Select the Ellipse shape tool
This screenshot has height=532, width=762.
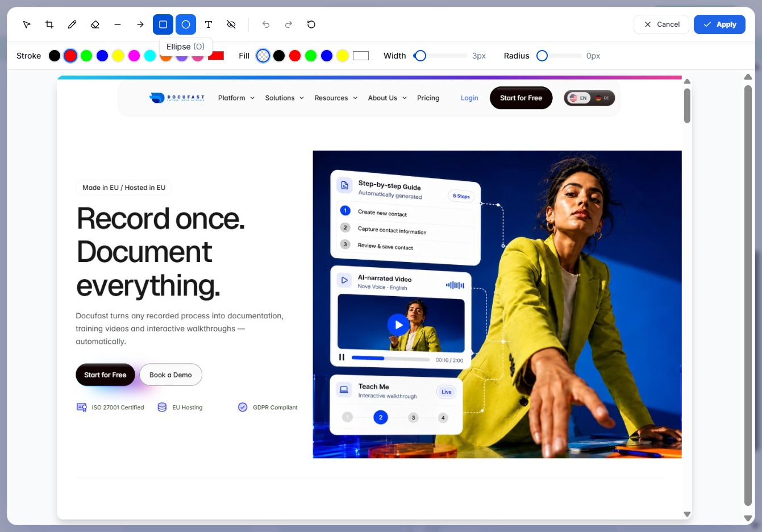[x=186, y=24]
